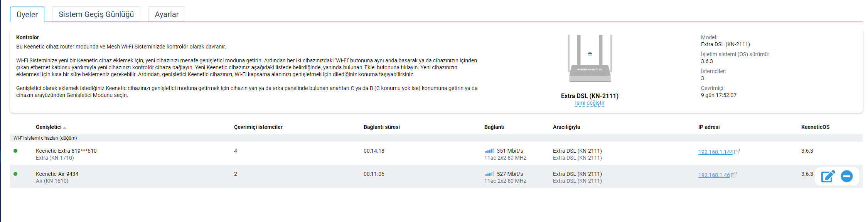
Task: Click Model value Extra DSL (KN-2111) in info panel
Action: 725,44
